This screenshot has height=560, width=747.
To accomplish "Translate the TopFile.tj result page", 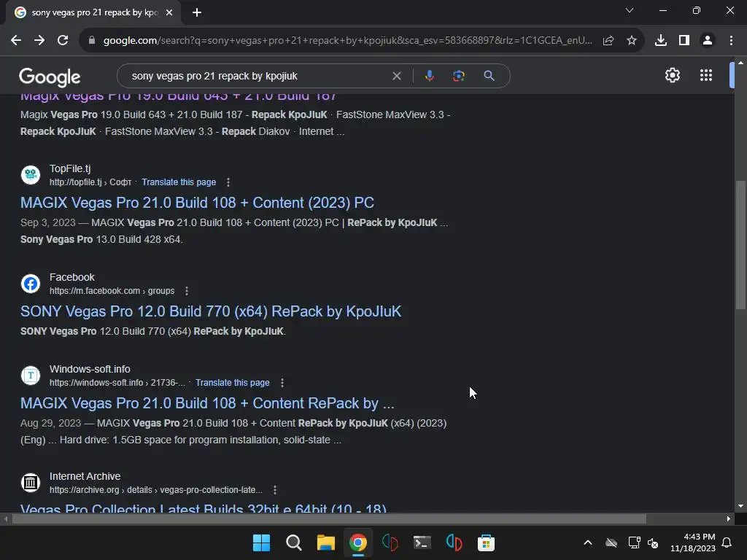I will coord(179,182).
